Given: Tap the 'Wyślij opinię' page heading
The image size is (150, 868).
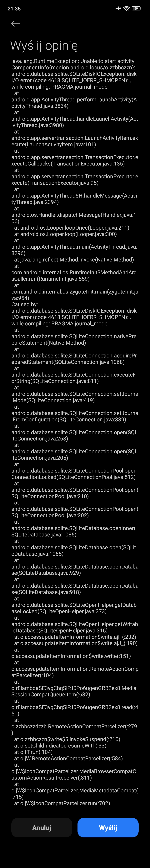Looking at the screenshot, I should tap(44, 46).
